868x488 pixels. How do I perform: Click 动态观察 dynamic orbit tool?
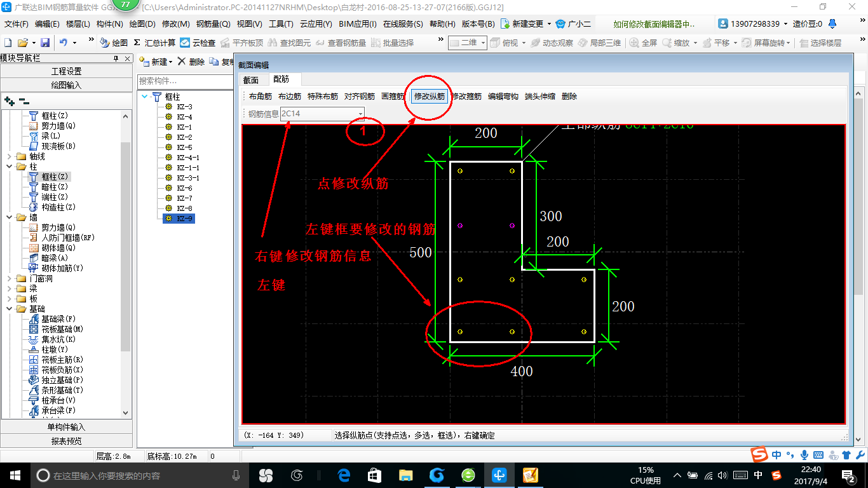pos(552,43)
